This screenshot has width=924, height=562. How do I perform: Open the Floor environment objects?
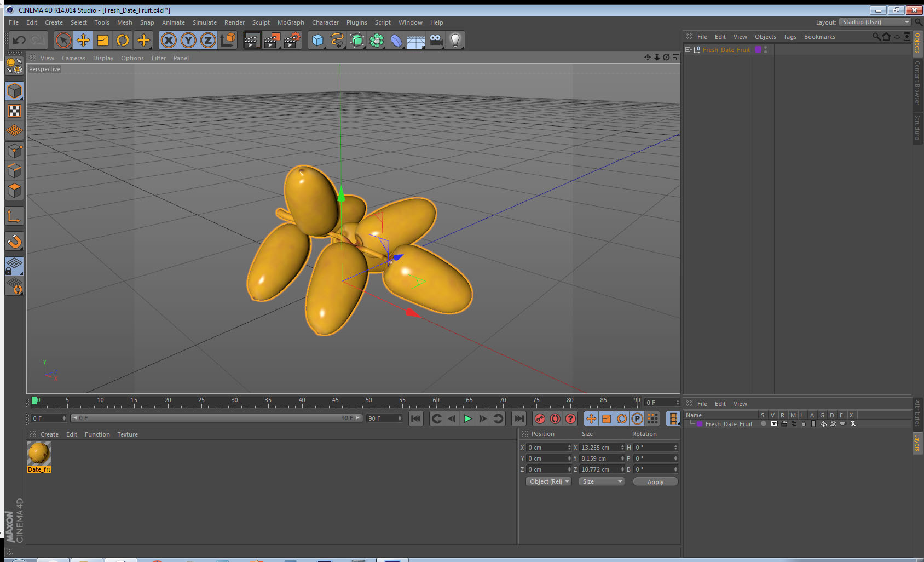[x=416, y=40]
